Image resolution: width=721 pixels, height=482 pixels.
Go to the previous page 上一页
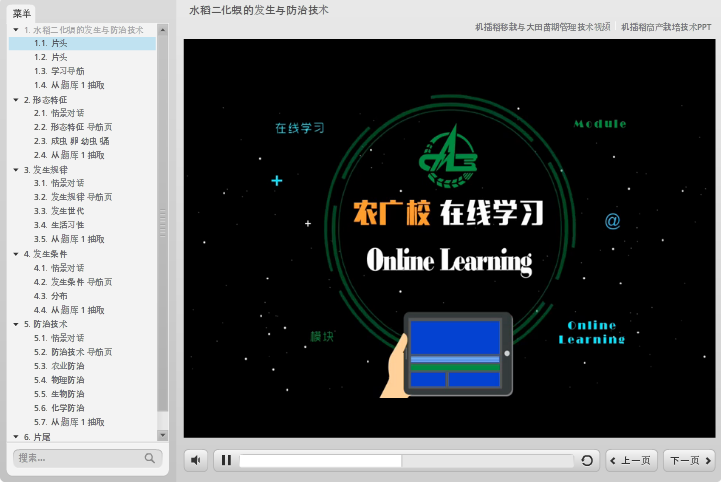(632, 460)
